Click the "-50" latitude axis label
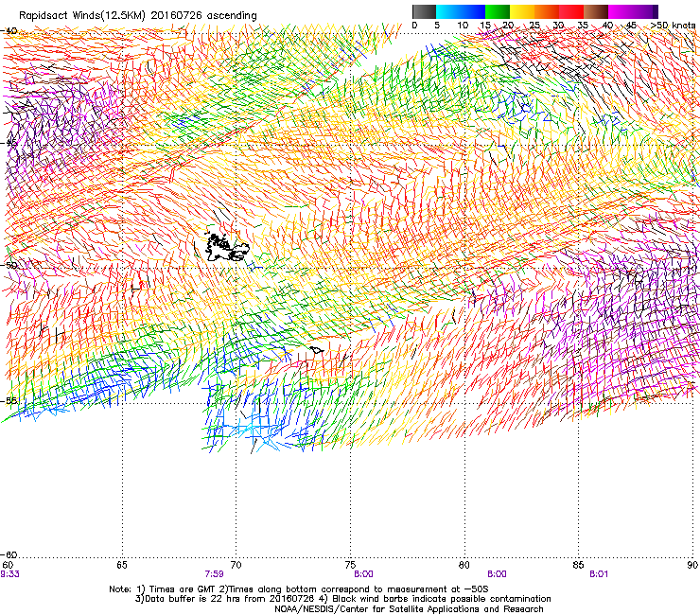This screenshot has height=615, width=700. [9, 265]
